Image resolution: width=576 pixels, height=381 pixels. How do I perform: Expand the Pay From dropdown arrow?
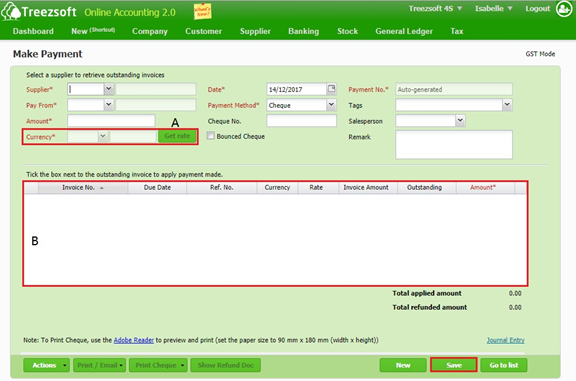109,105
